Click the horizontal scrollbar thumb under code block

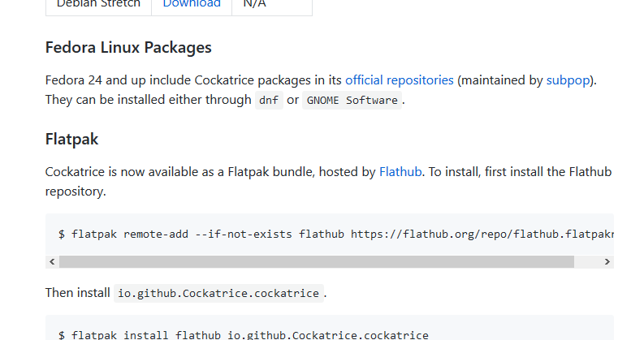317,261
